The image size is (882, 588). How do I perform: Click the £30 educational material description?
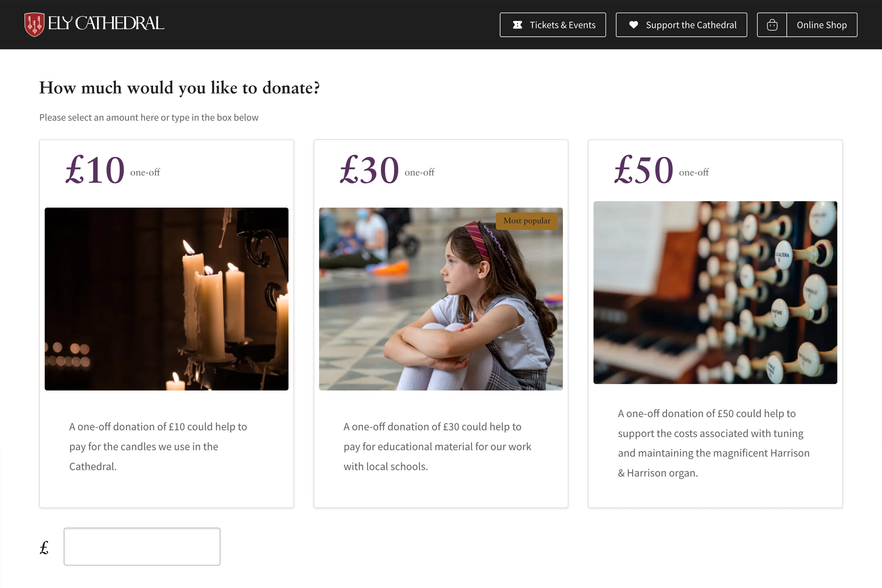click(437, 446)
